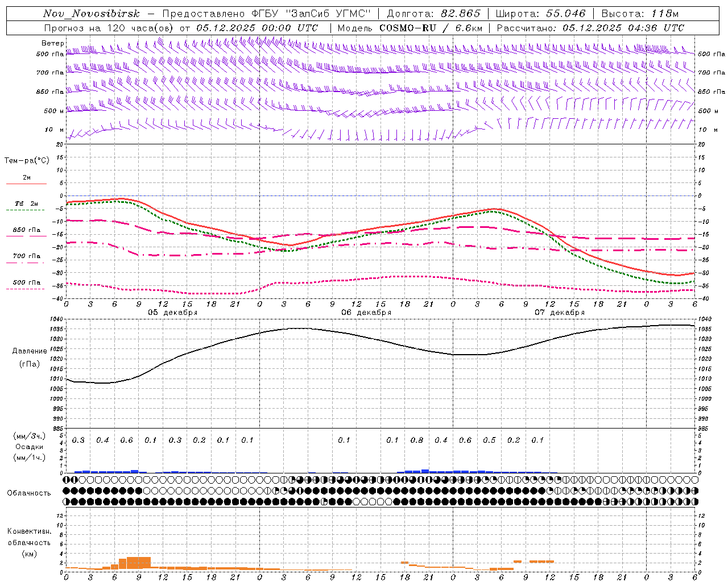The height and width of the screenshot is (582, 728).
Task: Click the 0.8 precipitation value
Action: 417,440
